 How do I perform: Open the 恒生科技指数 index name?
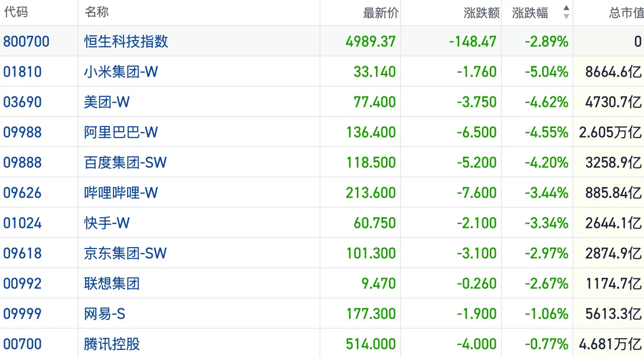point(126,41)
